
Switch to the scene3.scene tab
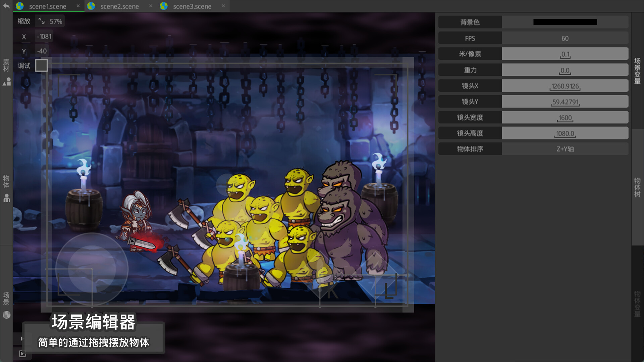click(192, 6)
